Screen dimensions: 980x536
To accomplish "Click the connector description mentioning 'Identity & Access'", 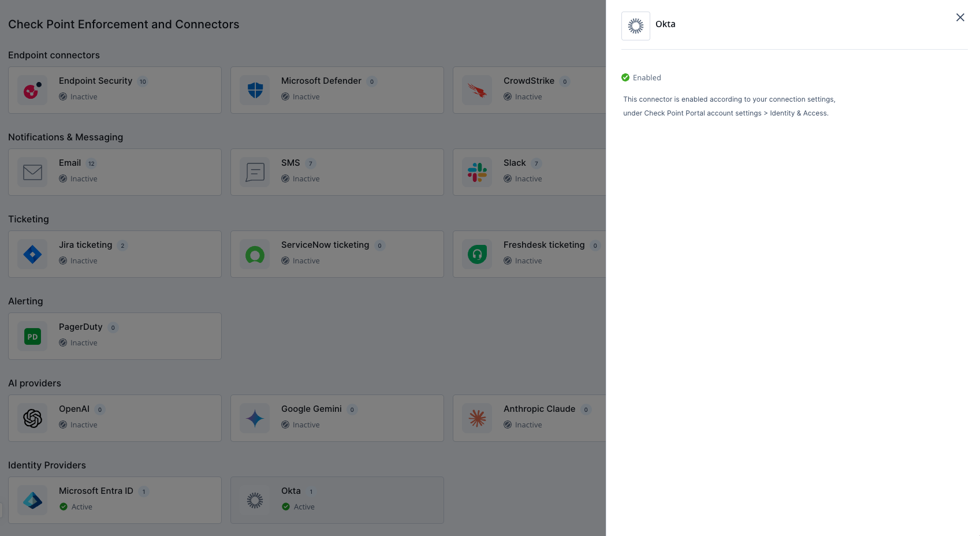I will click(729, 106).
